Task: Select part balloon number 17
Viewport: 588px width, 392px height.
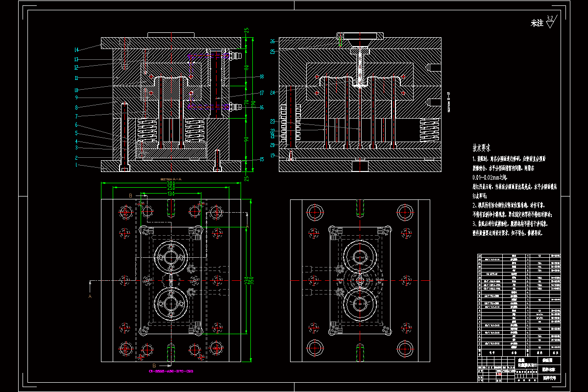Action: 262,93
